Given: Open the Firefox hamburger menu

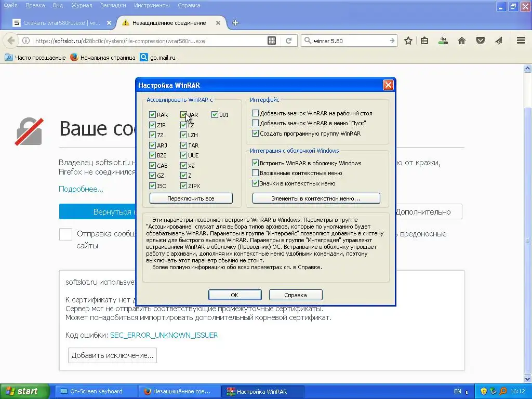Looking at the screenshot, I should [521, 41].
